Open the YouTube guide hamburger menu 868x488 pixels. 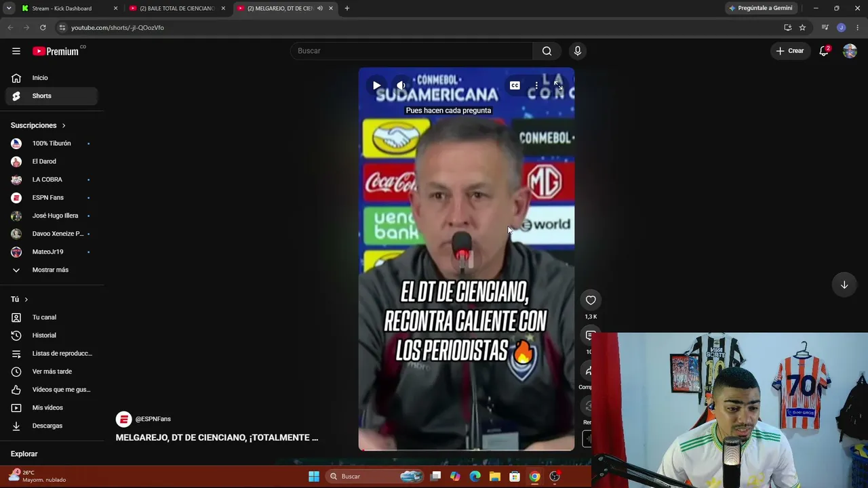click(16, 51)
